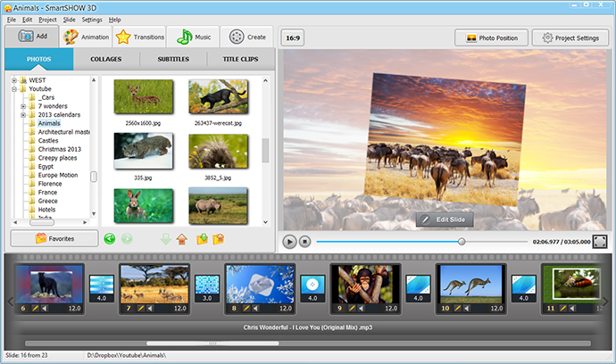Expand the 2013 calendars folder

[23, 115]
